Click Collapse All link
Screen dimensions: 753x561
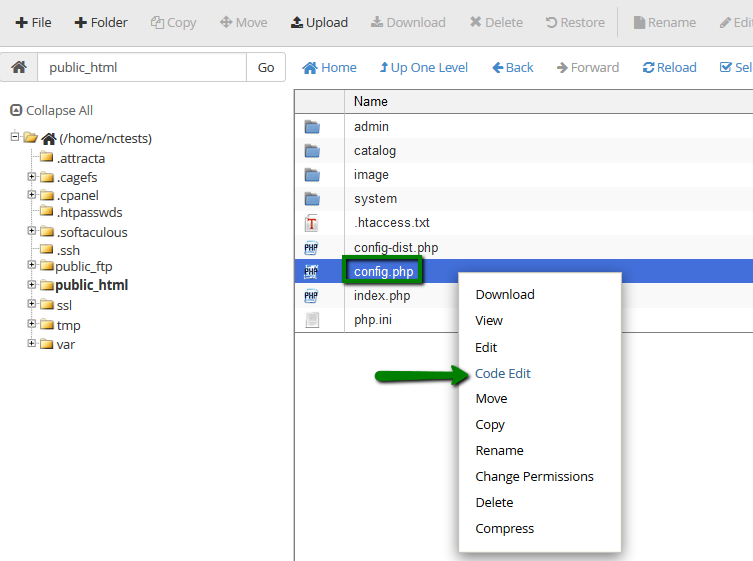[52, 110]
